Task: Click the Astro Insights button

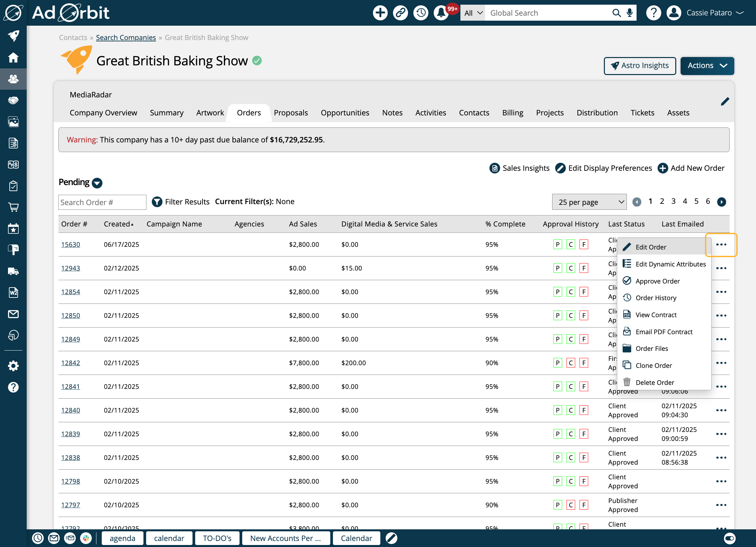Action: coord(640,66)
